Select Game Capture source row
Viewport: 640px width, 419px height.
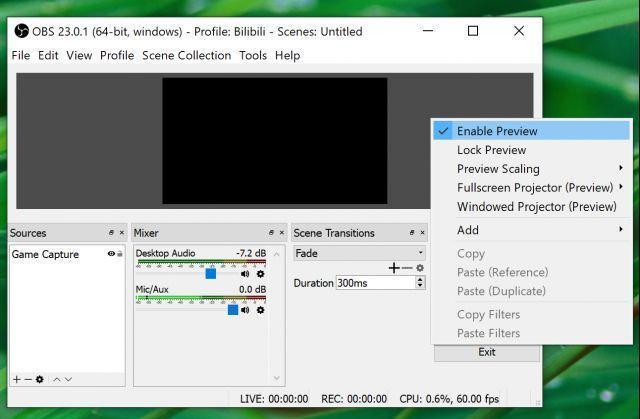(x=67, y=254)
